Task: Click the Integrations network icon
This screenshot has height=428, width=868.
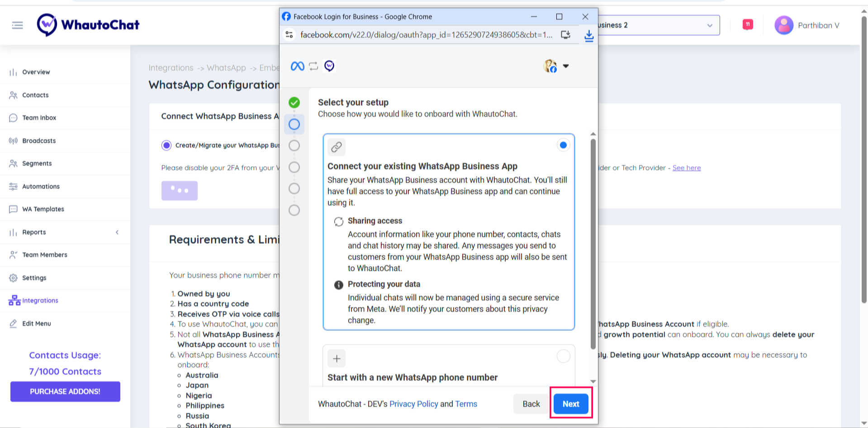Action: tap(14, 300)
